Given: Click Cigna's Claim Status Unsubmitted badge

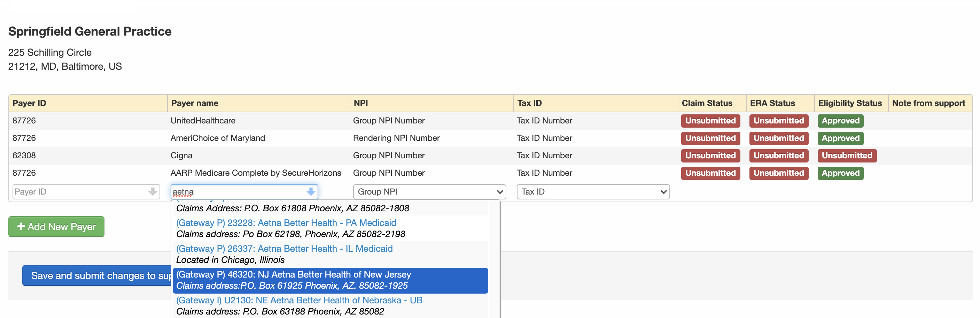Looking at the screenshot, I should (x=710, y=156).
